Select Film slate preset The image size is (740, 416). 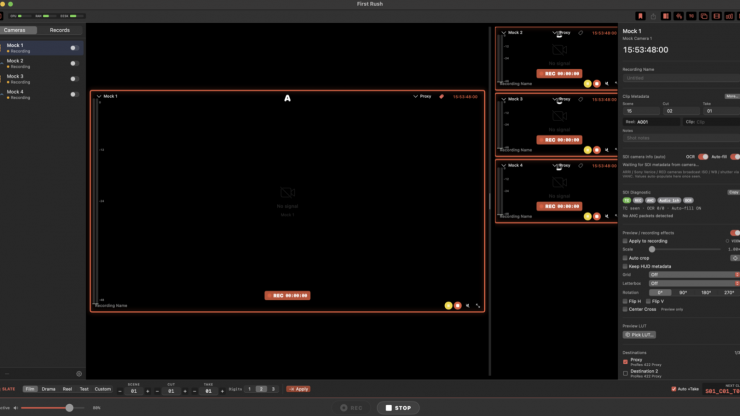coord(30,389)
